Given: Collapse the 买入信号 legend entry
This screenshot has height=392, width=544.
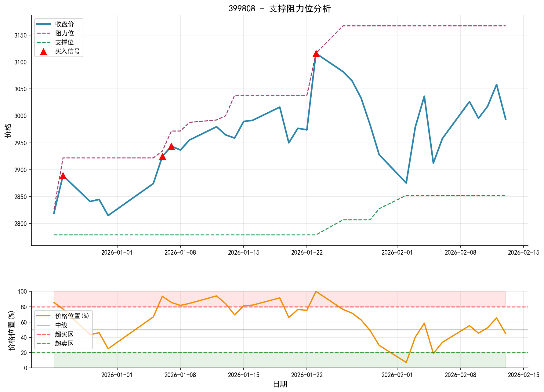Looking at the screenshot, I should pyautogui.click(x=67, y=52).
